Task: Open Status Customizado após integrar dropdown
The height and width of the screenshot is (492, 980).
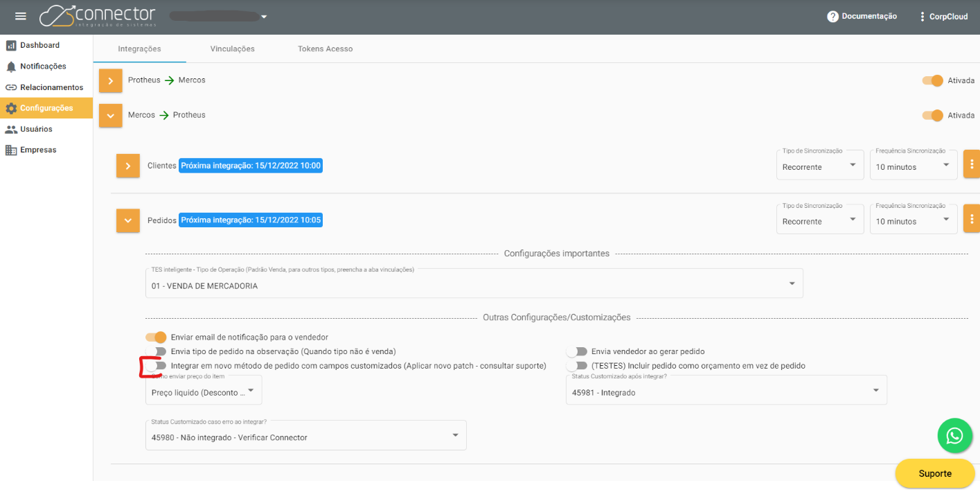Action: point(726,389)
